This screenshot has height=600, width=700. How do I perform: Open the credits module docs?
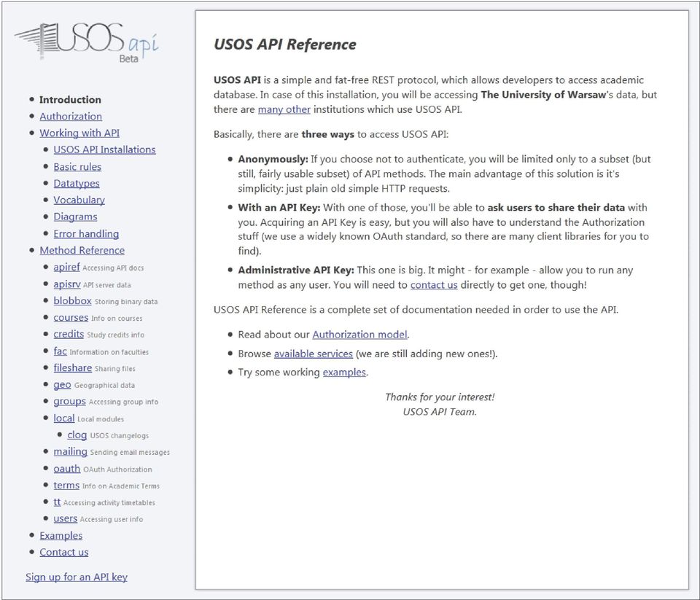pyautogui.click(x=69, y=334)
